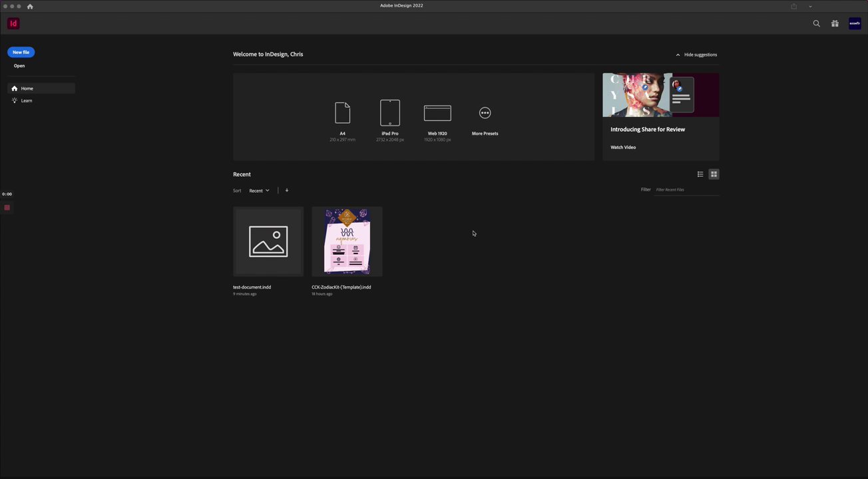Open CCK-ZodiacKit-(Template).indd thumbnail
Image resolution: width=868 pixels, height=479 pixels.
tap(347, 241)
